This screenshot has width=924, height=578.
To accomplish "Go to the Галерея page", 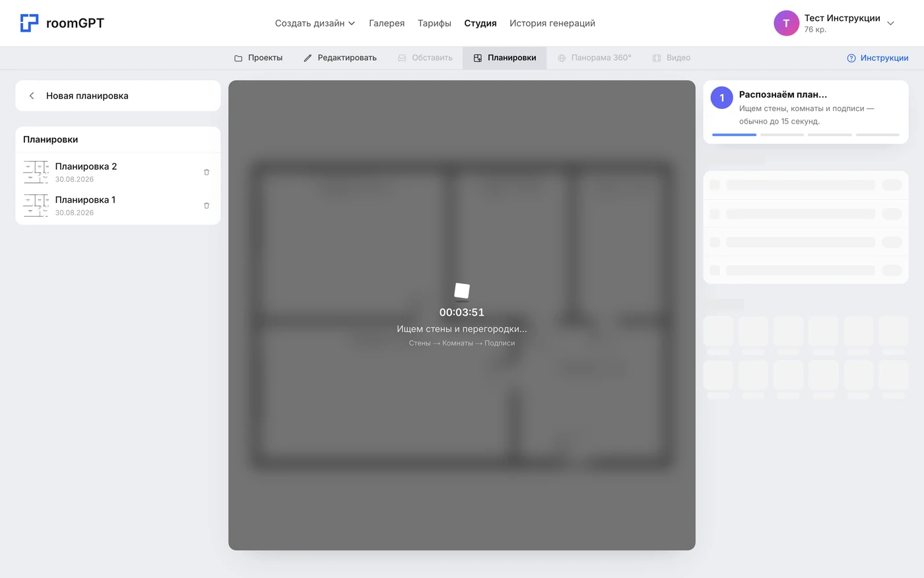I will coord(387,23).
